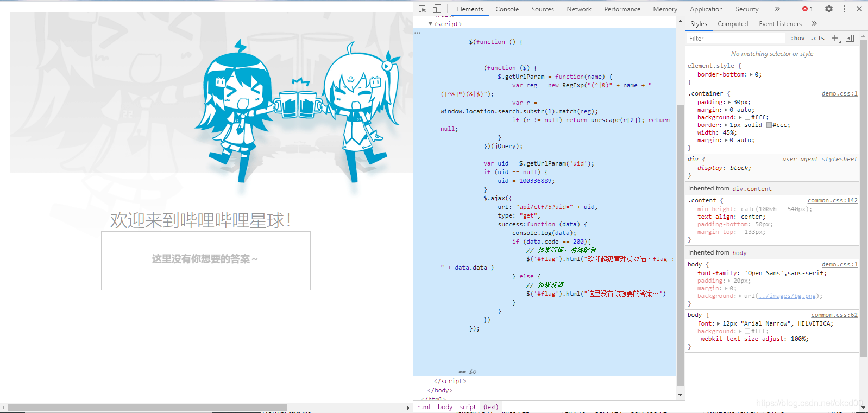Open the Application tab

click(x=706, y=9)
